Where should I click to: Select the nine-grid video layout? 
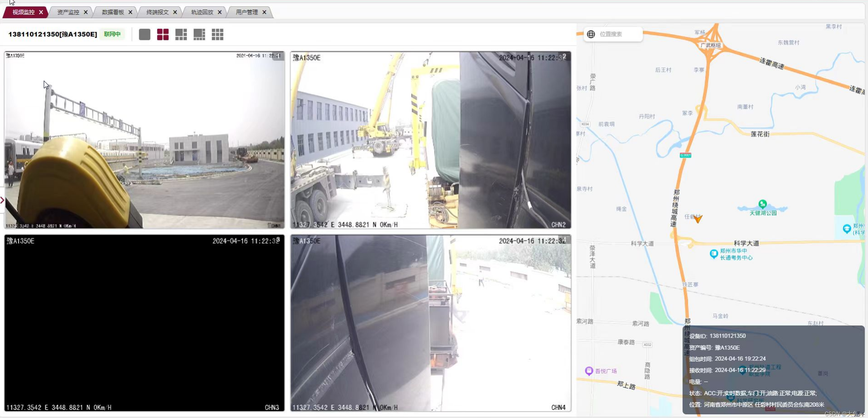[217, 35]
